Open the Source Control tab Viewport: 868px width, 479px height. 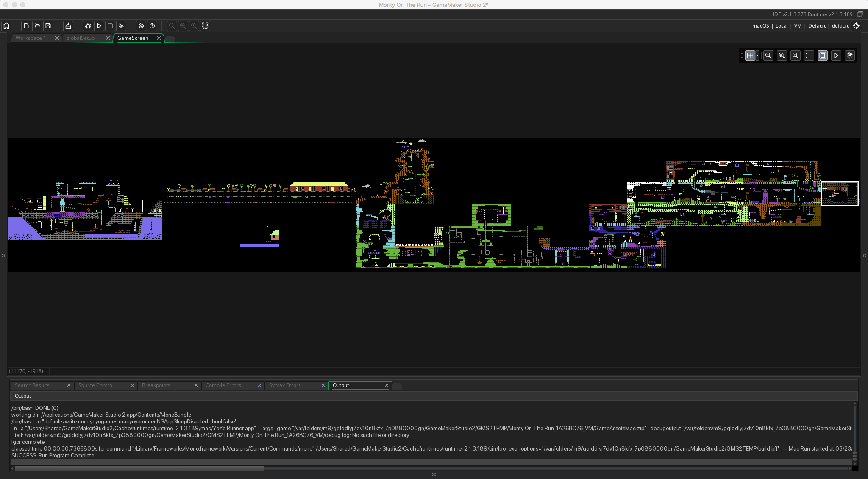tap(96, 385)
